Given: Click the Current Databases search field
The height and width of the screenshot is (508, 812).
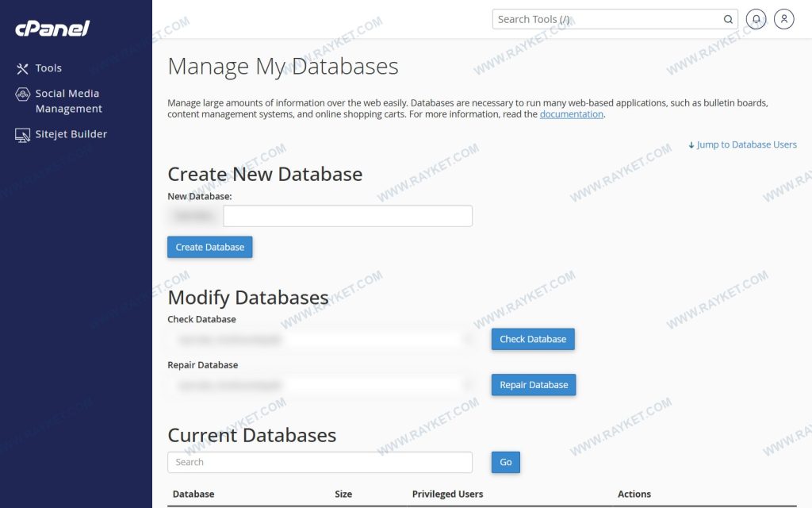Looking at the screenshot, I should point(320,462).
